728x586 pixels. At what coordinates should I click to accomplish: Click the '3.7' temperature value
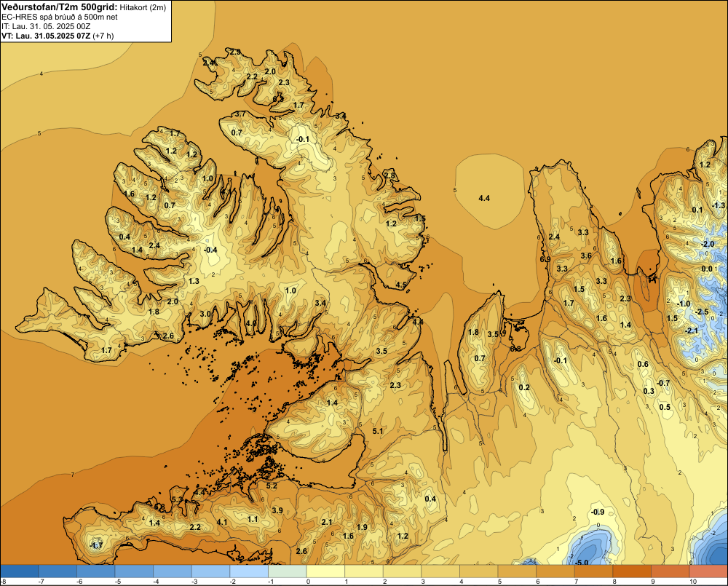240,114
